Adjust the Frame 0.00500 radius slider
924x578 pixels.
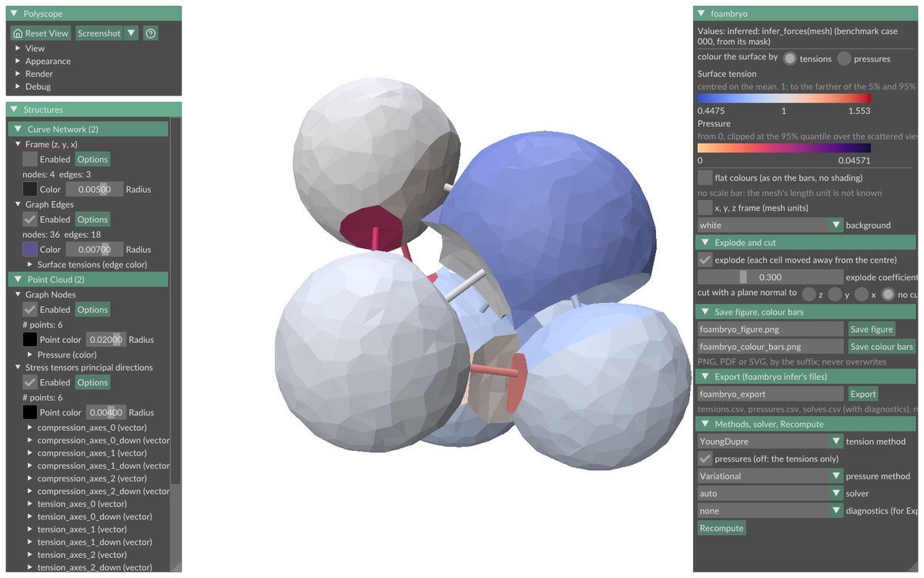(x=94, y=189)
